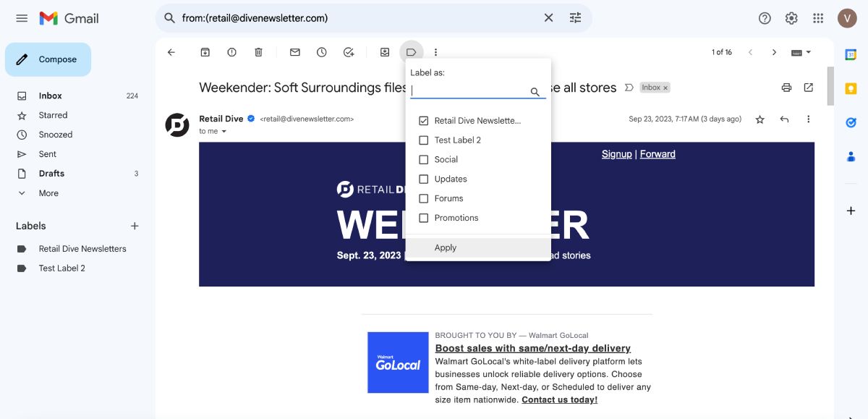The height and width of the screenshot is (419, 868).
Task: Report the email as spam
Action: (231, 51)
